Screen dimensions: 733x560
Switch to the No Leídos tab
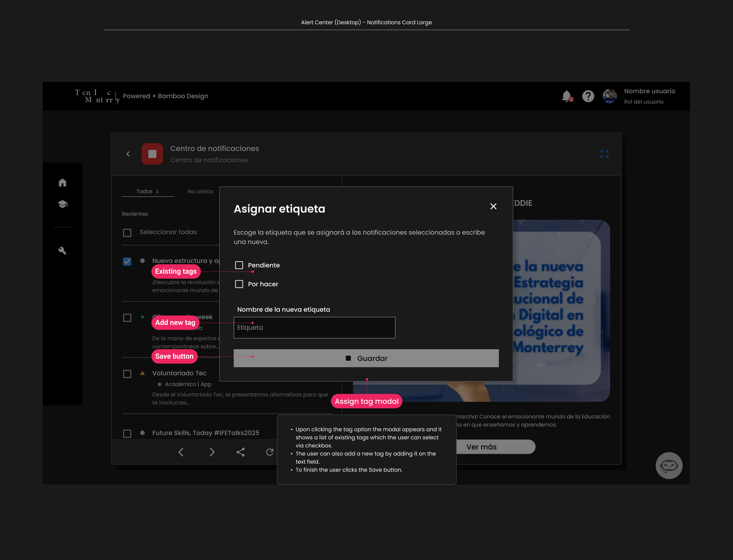tap(200, 191)
